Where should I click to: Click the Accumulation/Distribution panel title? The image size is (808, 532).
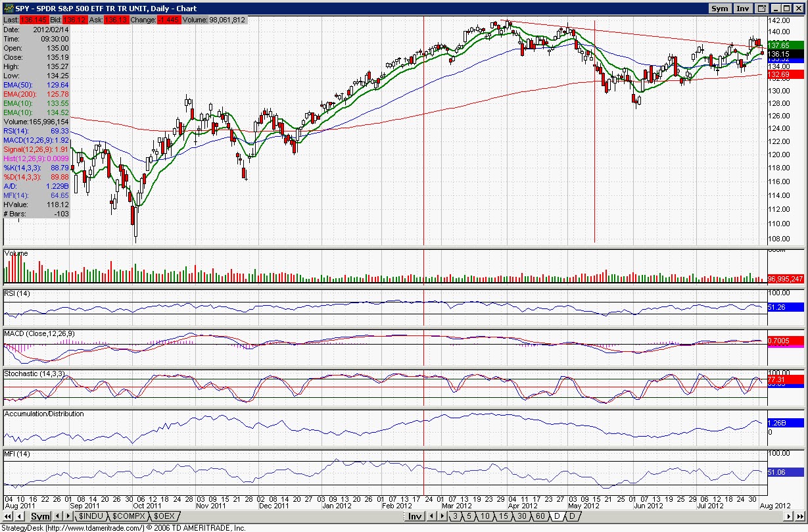[x=44, y=414]
